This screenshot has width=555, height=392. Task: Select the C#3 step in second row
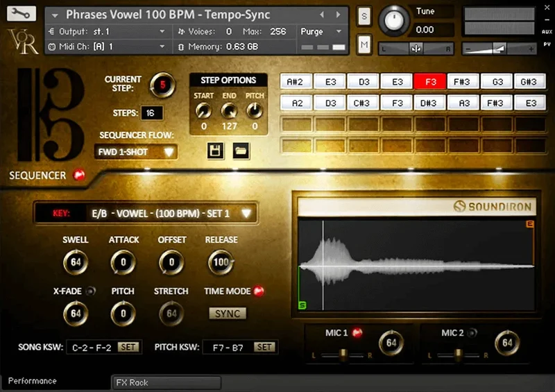point(363,103)
